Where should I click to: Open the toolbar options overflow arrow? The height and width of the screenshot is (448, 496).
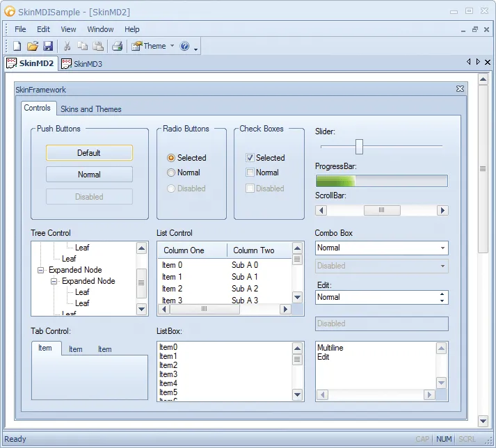tap(195, 49)
